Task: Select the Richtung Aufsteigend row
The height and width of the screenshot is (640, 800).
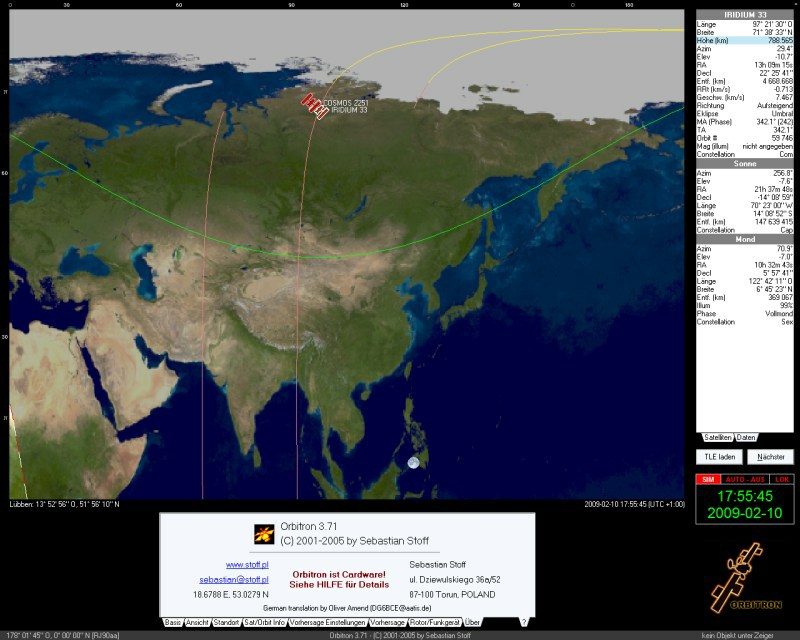Action: coord(745,106)
